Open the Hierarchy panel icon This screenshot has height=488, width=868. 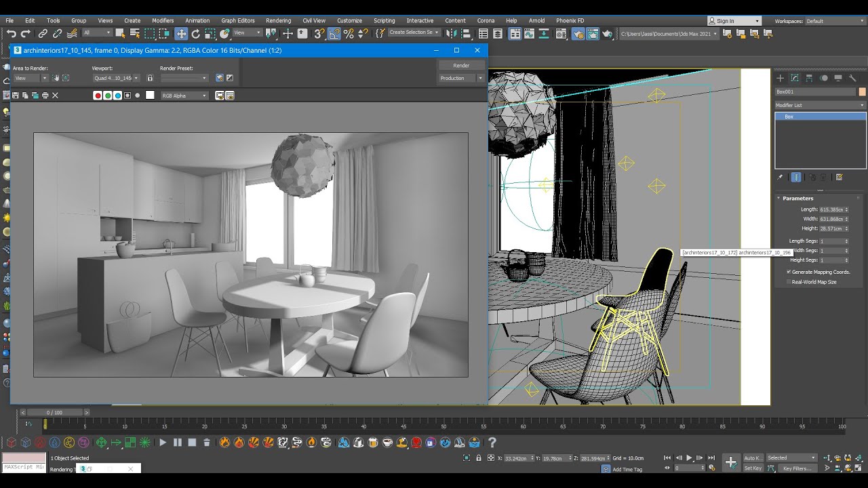pyautogui.click(x=809, y=79)
